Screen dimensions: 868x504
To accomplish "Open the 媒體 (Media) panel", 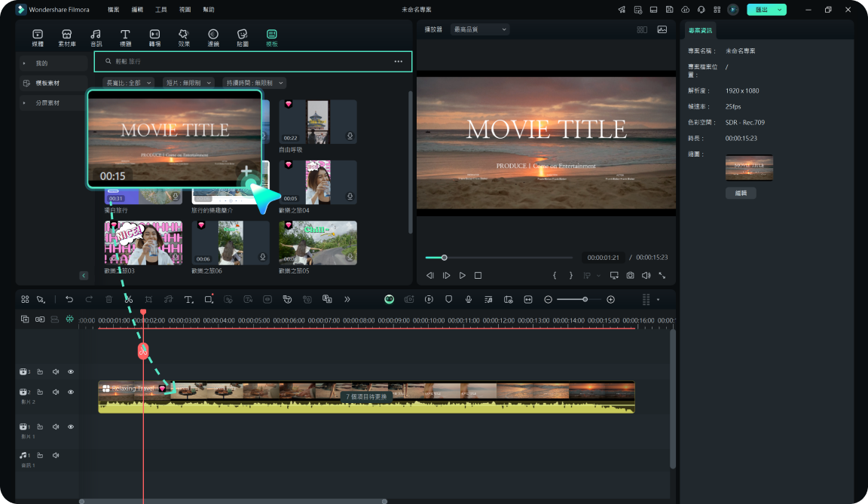I will tap(38, 38).
